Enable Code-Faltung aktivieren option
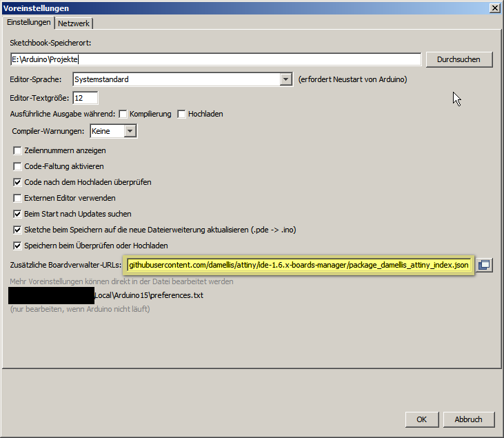This screenshot has height=438, width=504. [x=18, y=166]
